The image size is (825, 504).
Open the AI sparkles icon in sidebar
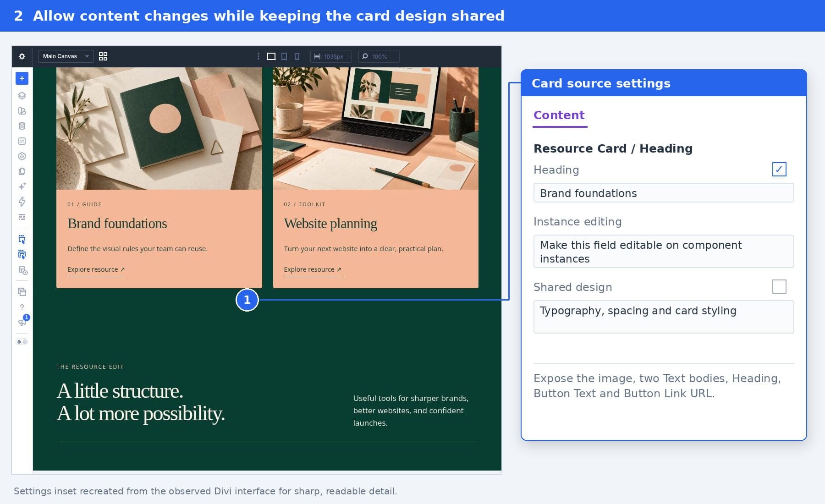coord(22,186)
